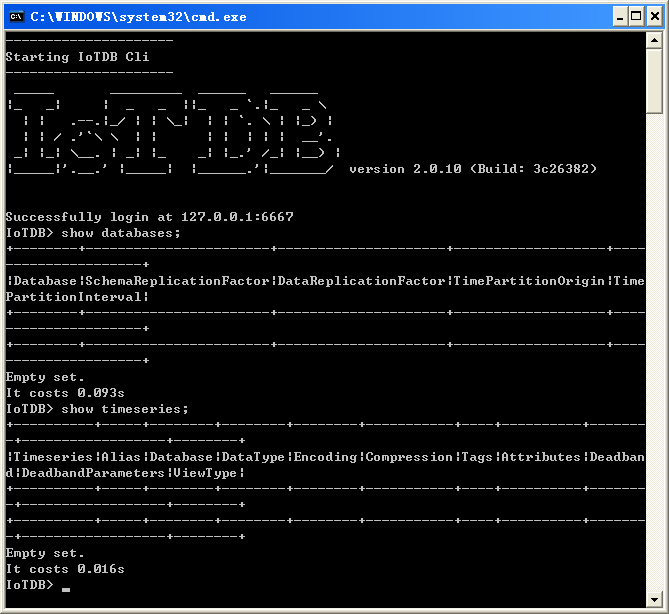Image resolution: width=669 pixels, height=614 pixels.
Task: Click the 'show timeseries;' command line
Action: 97,409
